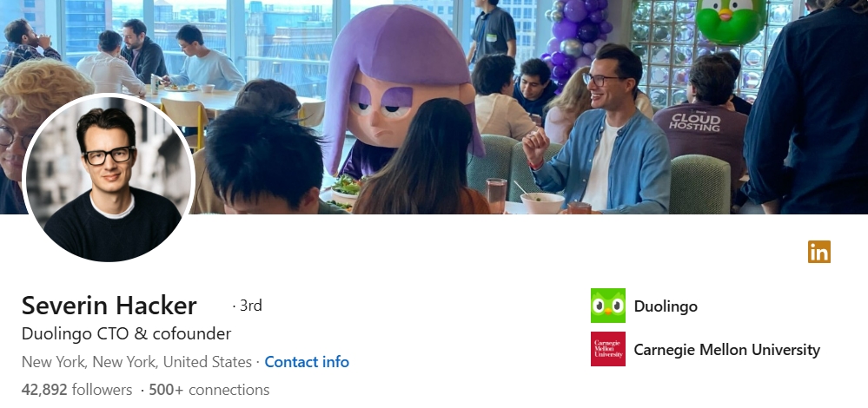Image resolution: width=868 pixels, height=408 pixels.
Task: Open the Duolingo green owl logo
Action: 608,306
